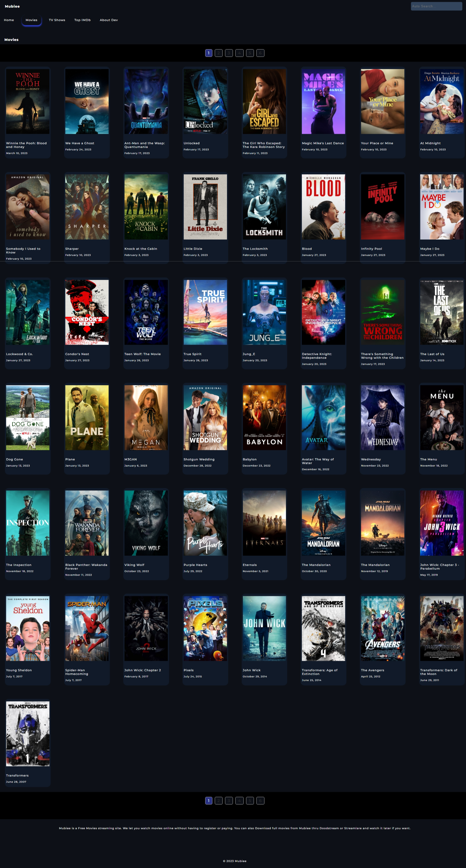466x868 pixels.
Task: Open the M3GAN poster thumbnail
Action: (146, 418)
